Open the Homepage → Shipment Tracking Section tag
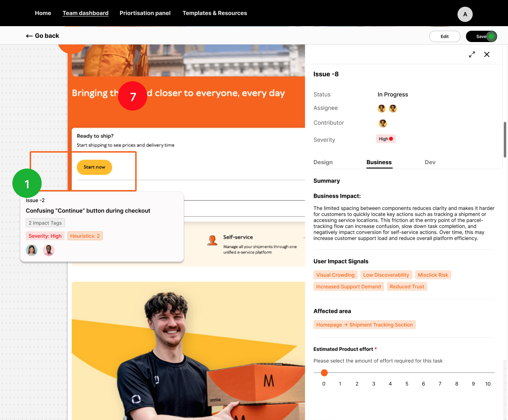The image size is (508, 420). pos(365,325)
